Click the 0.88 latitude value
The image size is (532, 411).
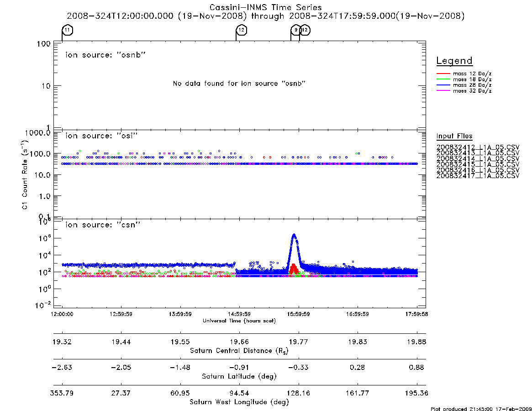416,368
